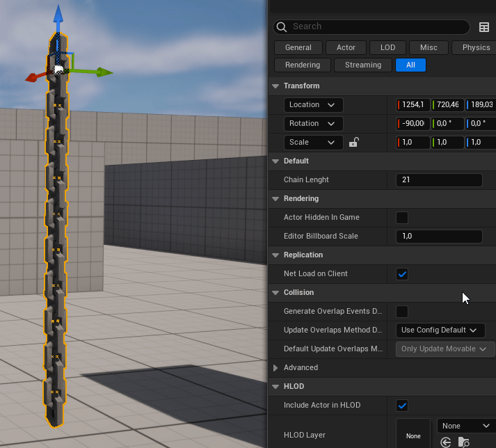Switch to the Actor filter tab
This screenshot has width=496, height=448.
346,48
